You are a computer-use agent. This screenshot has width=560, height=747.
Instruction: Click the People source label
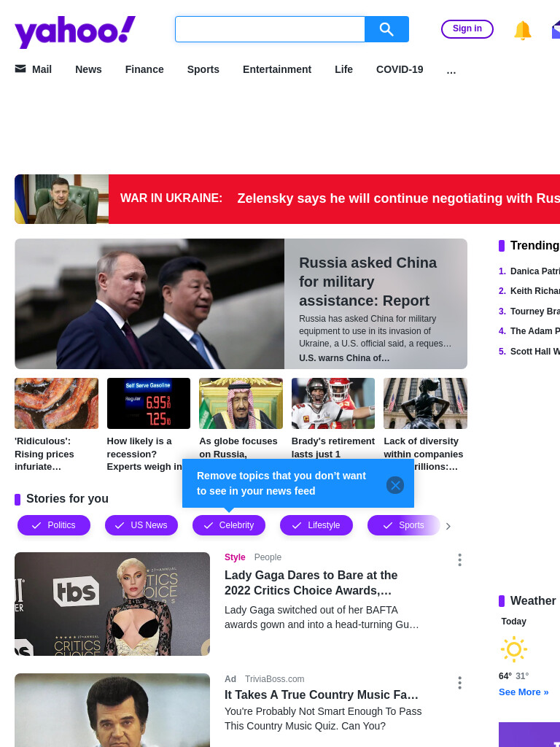coord(268,557)
